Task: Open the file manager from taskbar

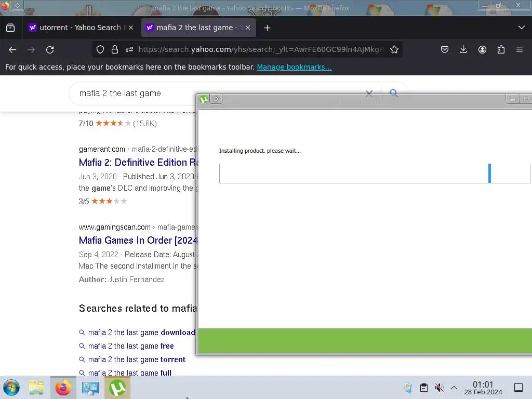Action: [x=36, y=388]
